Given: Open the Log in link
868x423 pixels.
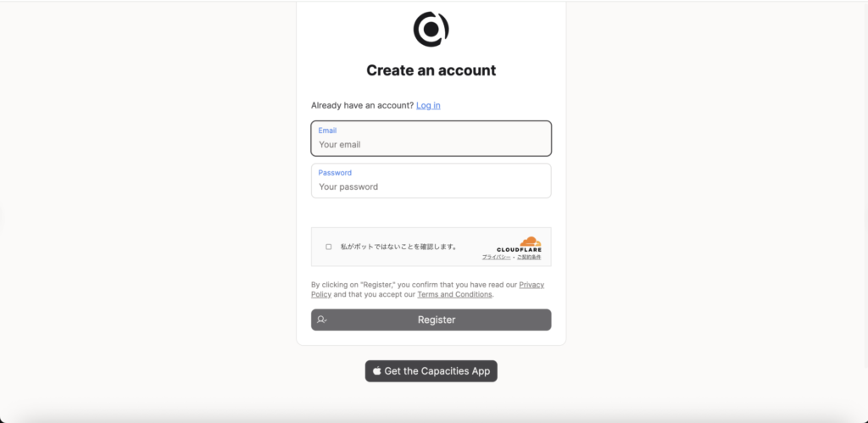Looking at the screenshot, I should (428, 105).
